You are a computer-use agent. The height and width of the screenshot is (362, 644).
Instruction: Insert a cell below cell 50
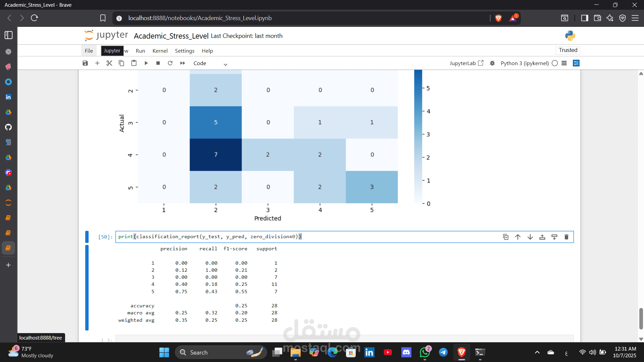point(554,237)
